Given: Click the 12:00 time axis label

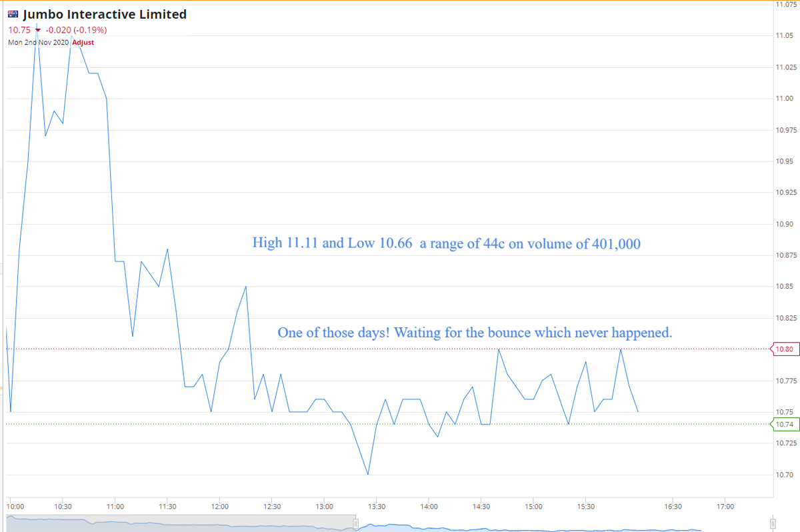Looking at the screenshot, I should point(219,506).
